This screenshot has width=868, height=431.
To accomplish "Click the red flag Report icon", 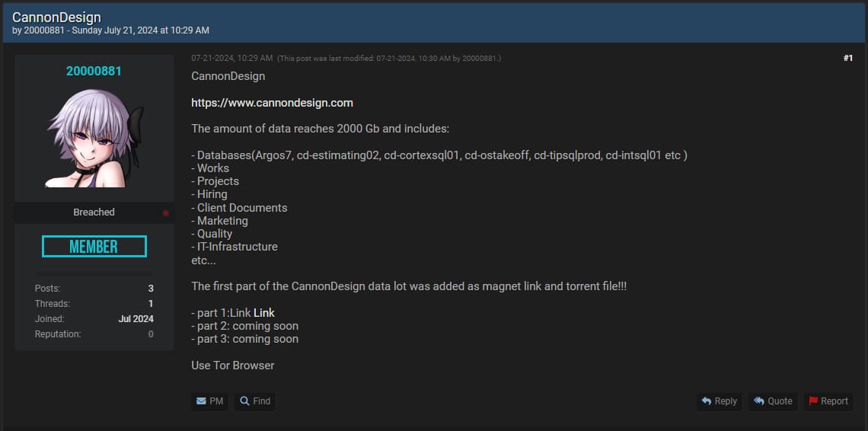I will click(x=813, y=401).
